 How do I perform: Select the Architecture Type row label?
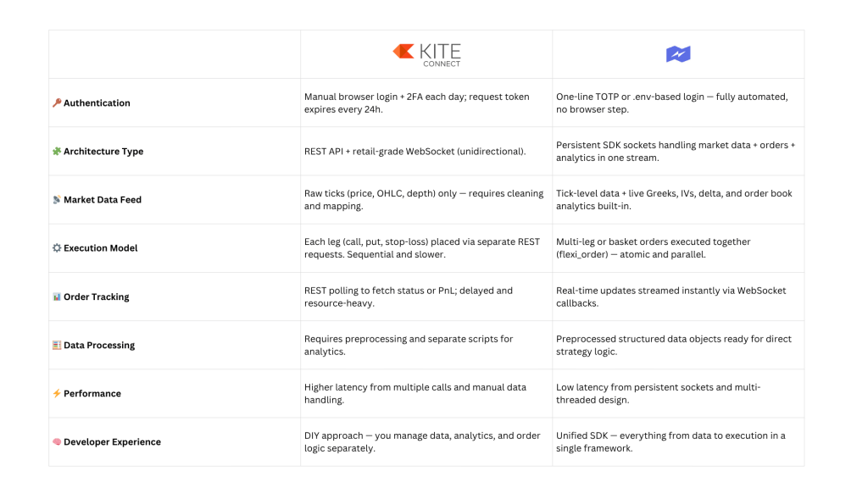click(103, 152)
